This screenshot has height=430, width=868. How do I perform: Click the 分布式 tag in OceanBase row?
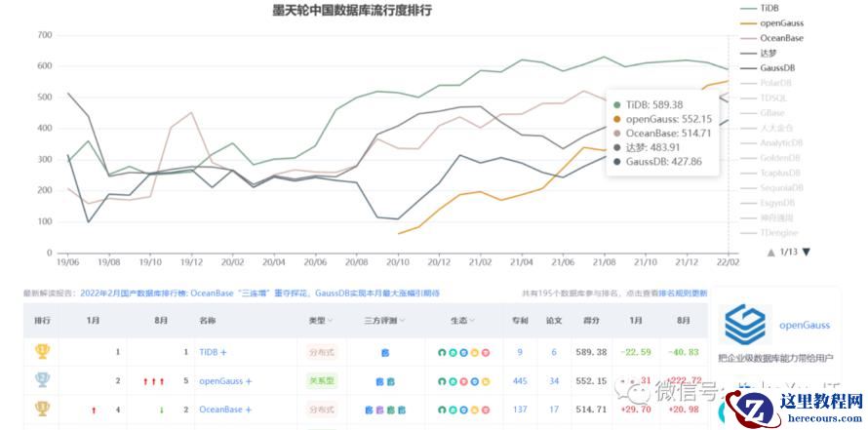click(x=322, y=410)
